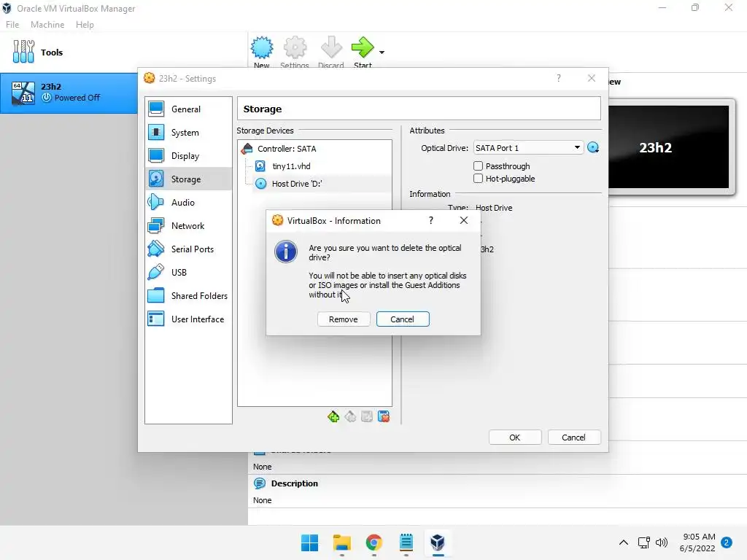Click the remove controller icon
The image size is (747, 560).
pyautogui.click(x=350, y=416)
